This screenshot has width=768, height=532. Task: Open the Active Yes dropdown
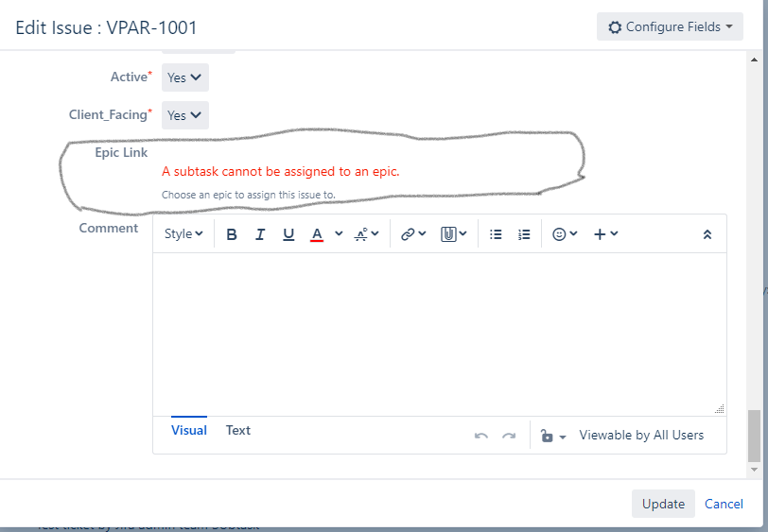pyautogui.click(x=185, y=77)
